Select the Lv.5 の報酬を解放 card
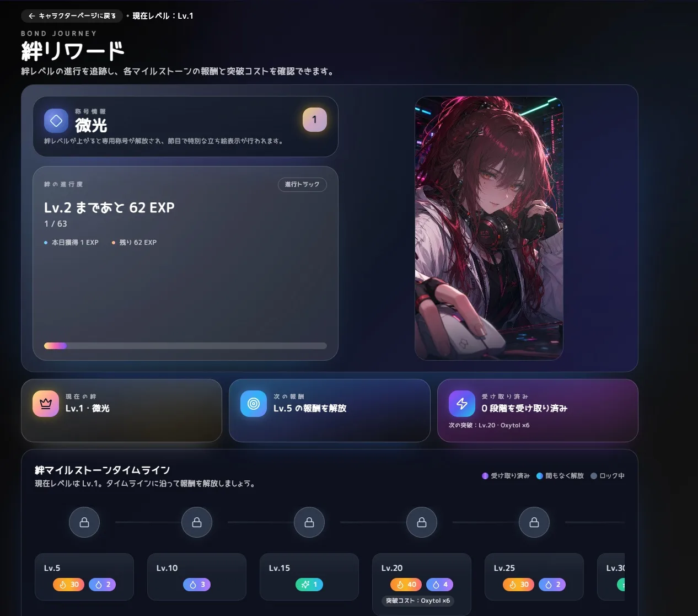Viewport: 698px width, 616px height. pyautogui.click(x=330, y=410)
